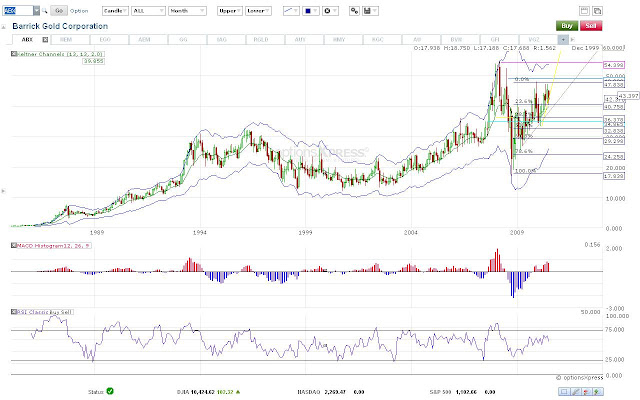This screenshot has height=400, width=640.
Task: Switch to the AEM tab
Action: [x=144, y=40]
